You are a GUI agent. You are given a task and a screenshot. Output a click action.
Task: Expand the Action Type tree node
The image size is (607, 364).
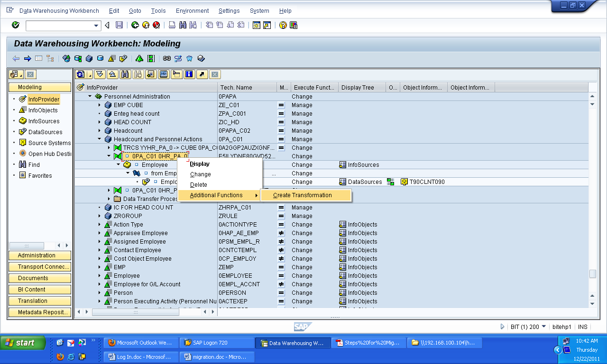(x=100, y=225)
